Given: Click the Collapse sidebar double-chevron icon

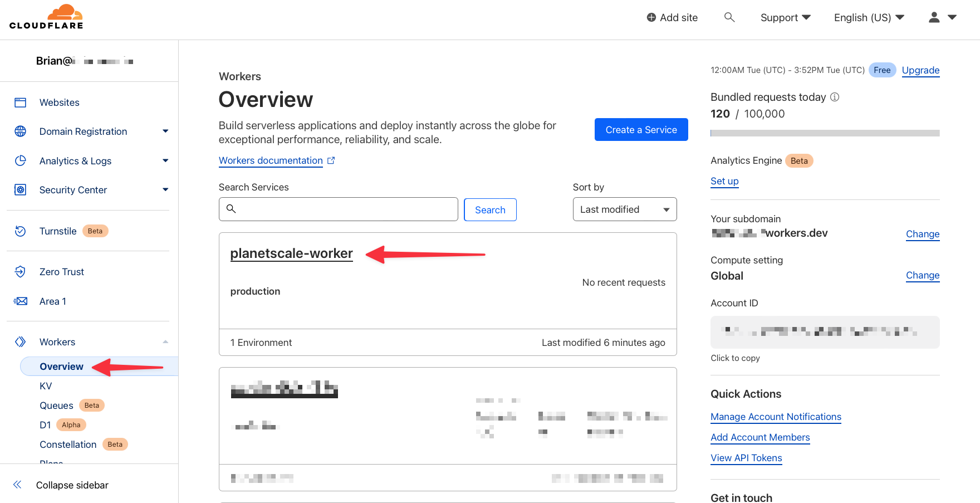Looking at the screenshot, I should point(17,485).
